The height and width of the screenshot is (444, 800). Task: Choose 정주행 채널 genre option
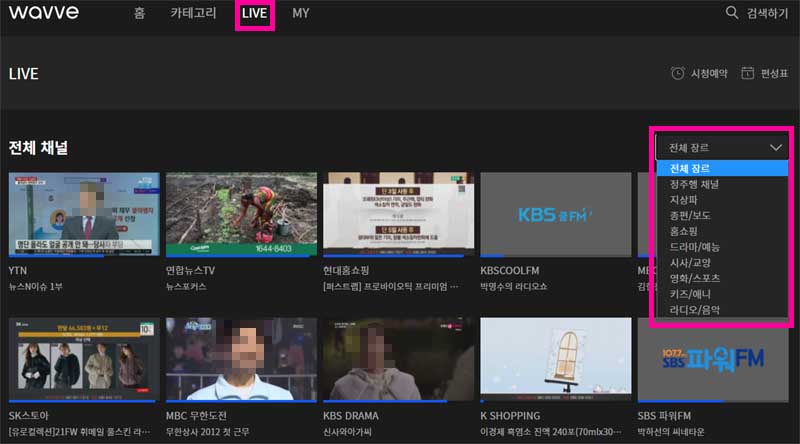[x=694, y=184]
